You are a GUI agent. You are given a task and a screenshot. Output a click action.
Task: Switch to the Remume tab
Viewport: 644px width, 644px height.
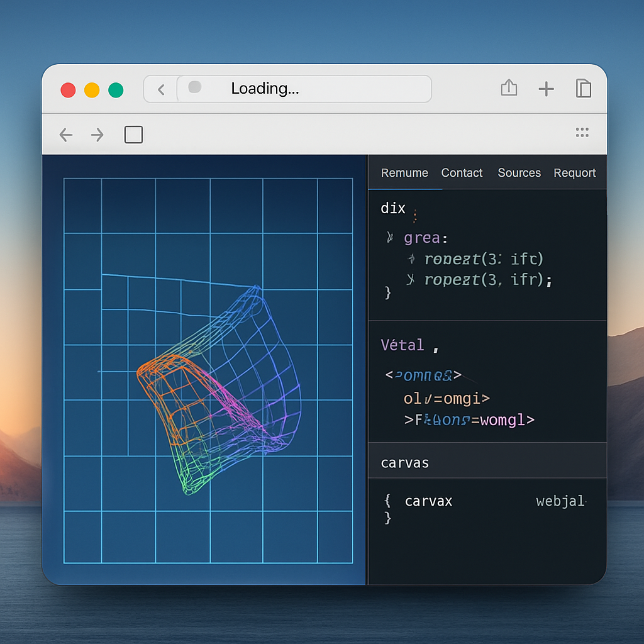(404, 173)
